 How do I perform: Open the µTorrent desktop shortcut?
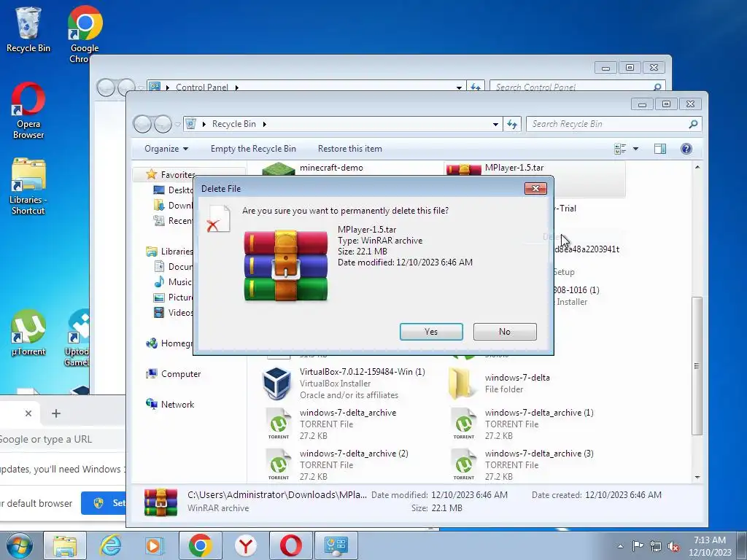click(x=28, y=332)
